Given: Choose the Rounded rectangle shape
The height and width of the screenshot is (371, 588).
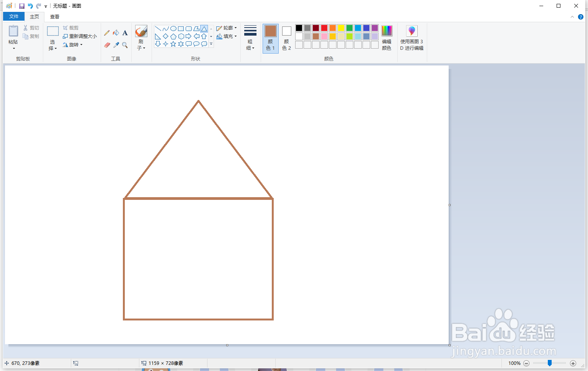Looking at the screenshot, I should tap(188, 29).
